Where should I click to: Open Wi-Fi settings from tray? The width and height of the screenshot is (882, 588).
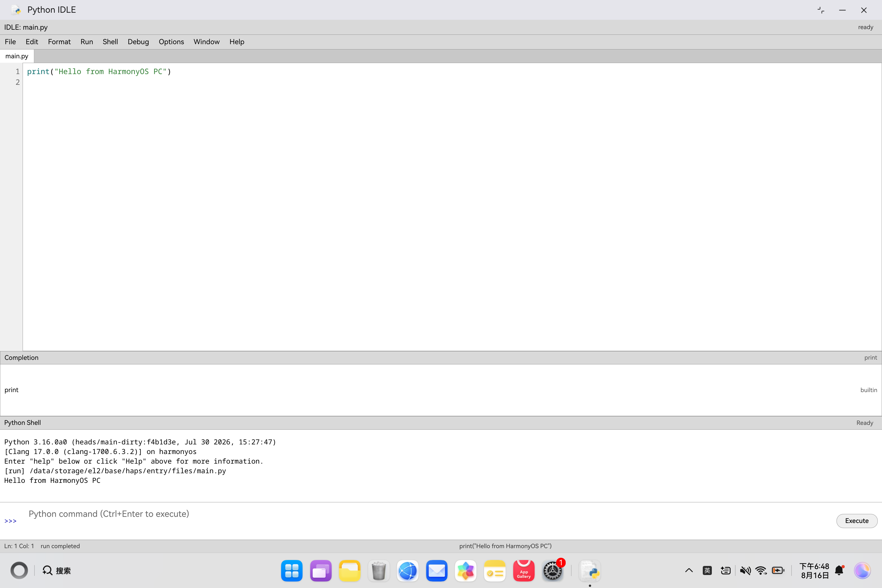[x=761, y=570]
